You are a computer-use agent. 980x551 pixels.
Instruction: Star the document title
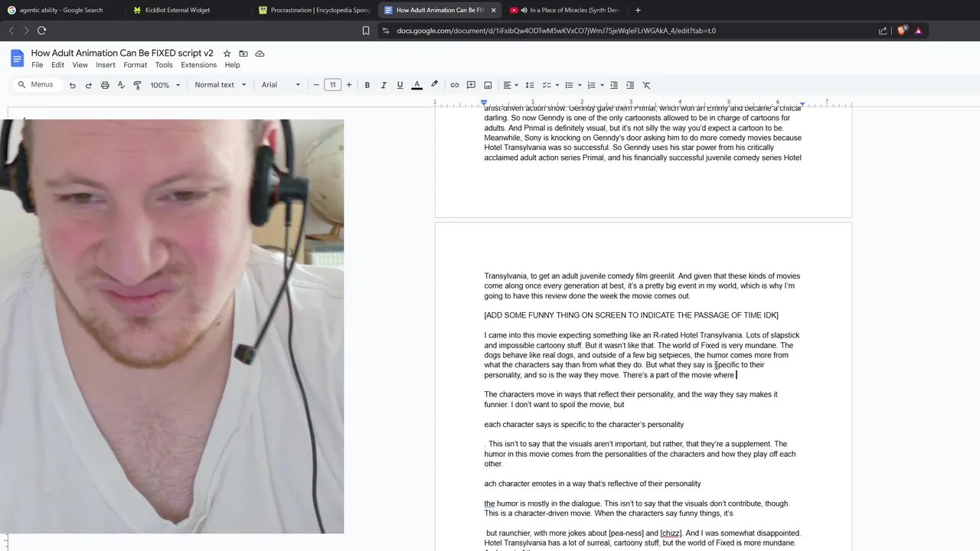[x=227, y=54]
